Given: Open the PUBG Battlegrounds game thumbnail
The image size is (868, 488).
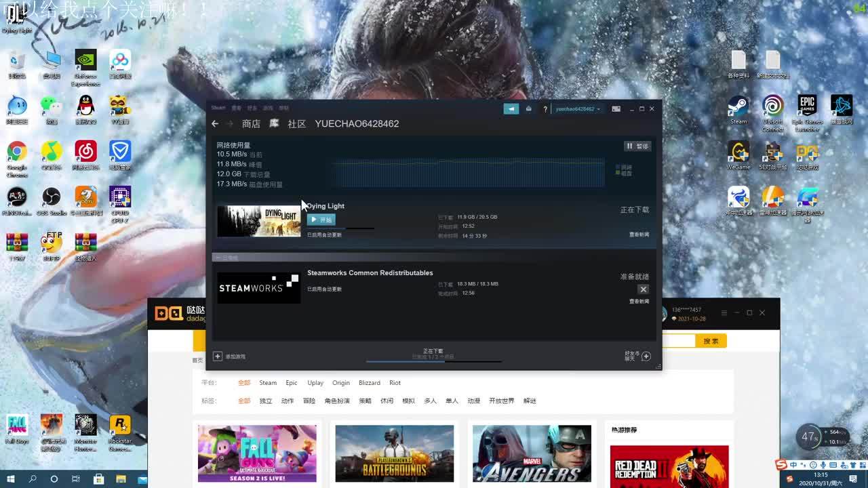Looking at the screenshot, I should 394,453.
